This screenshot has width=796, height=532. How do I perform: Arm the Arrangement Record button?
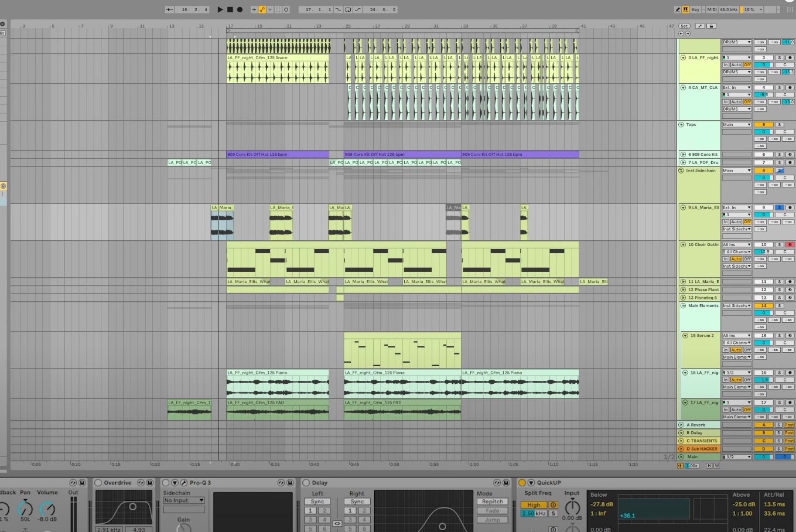(x=240, y=9)
